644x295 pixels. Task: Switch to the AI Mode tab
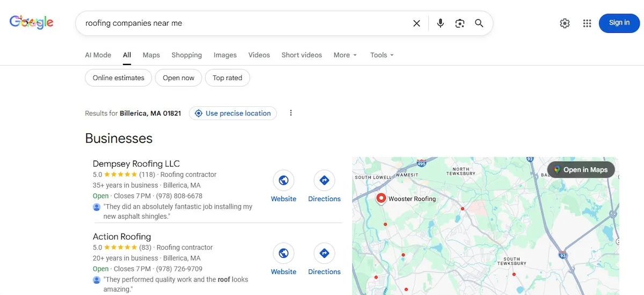coord(98,55)
